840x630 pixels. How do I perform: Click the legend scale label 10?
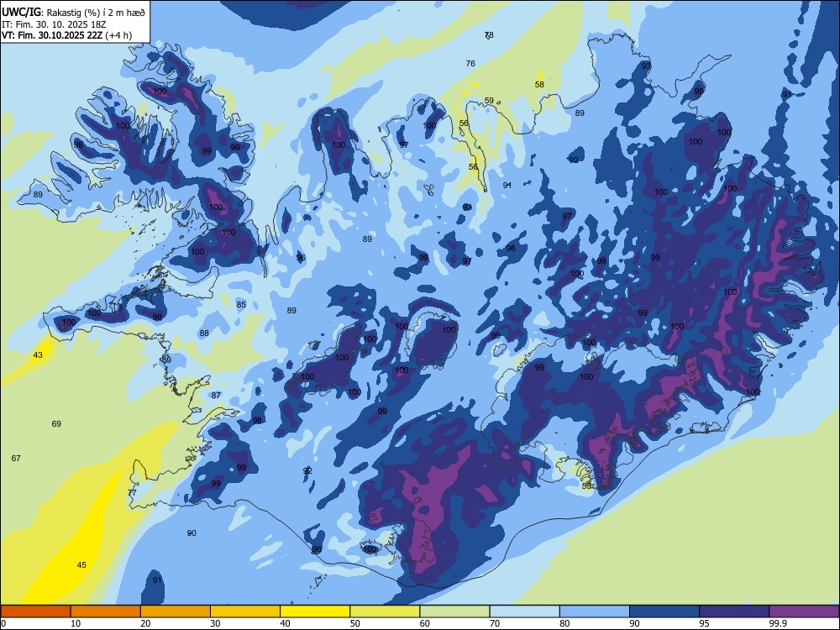76,623
